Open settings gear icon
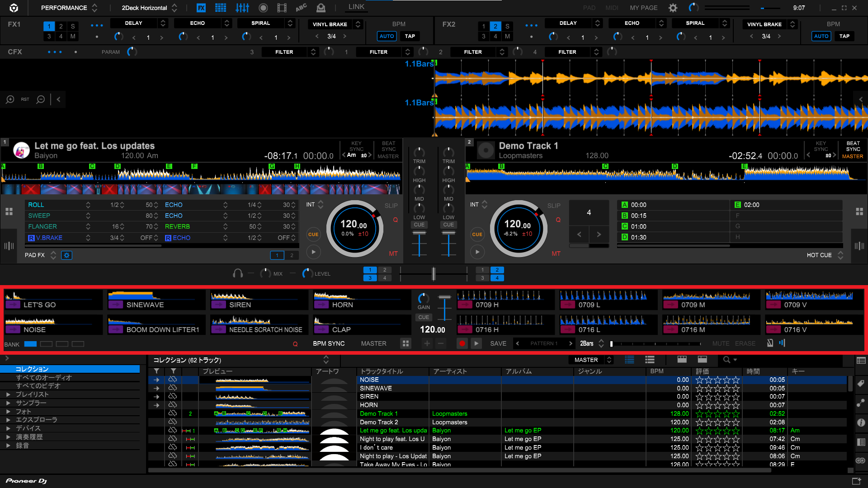The image size is (868, 488). click(x=673, y=8)
